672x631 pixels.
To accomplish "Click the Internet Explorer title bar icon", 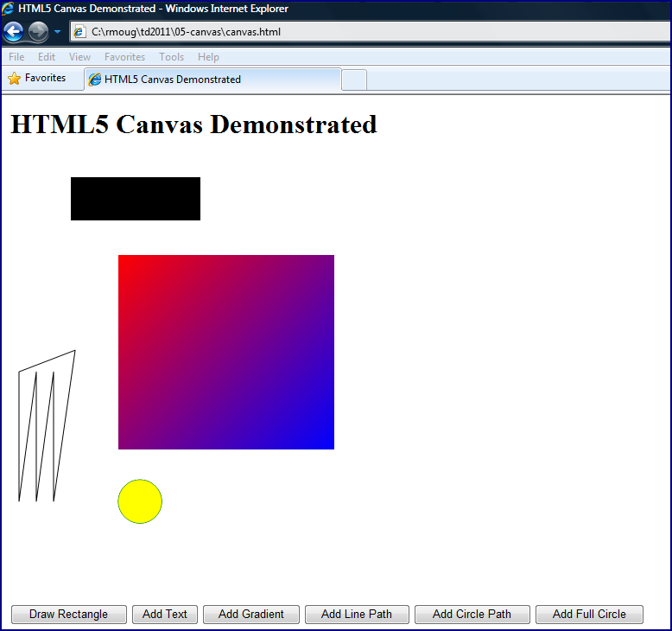I will [x=8, y=8].
